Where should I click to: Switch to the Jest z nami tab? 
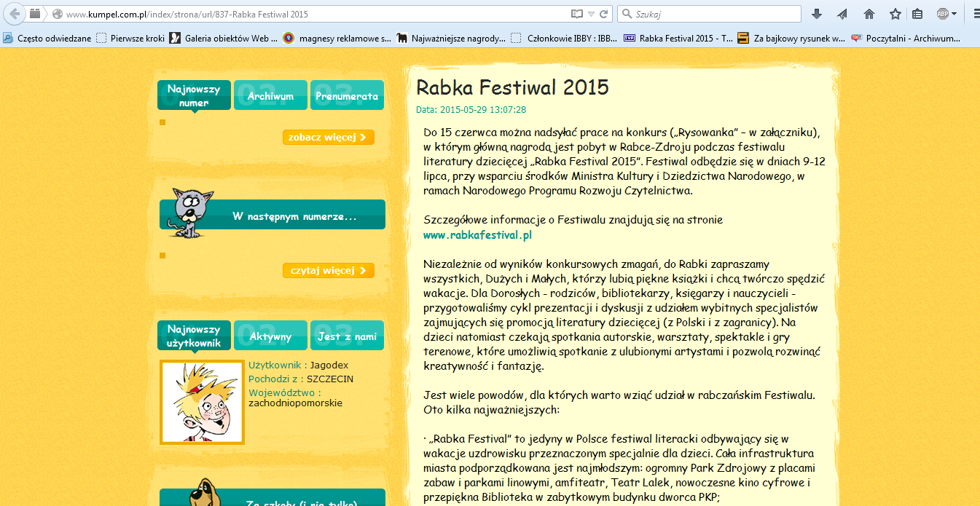coord(347,336)
